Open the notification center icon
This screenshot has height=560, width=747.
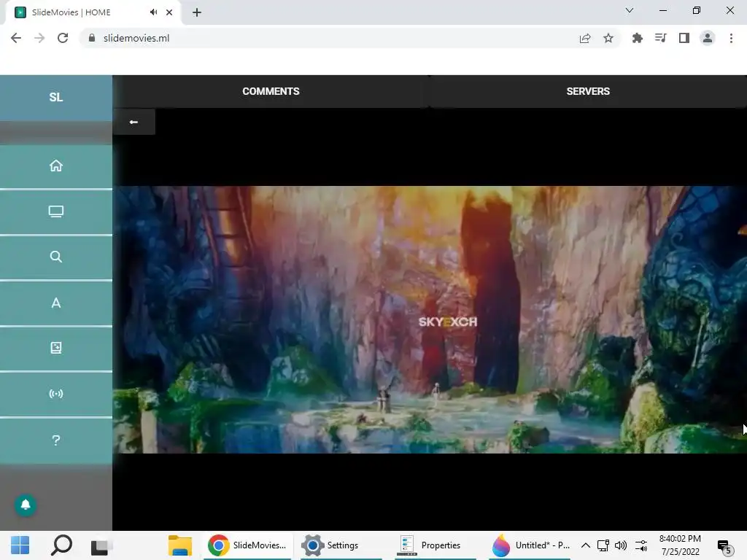point(724,547)
